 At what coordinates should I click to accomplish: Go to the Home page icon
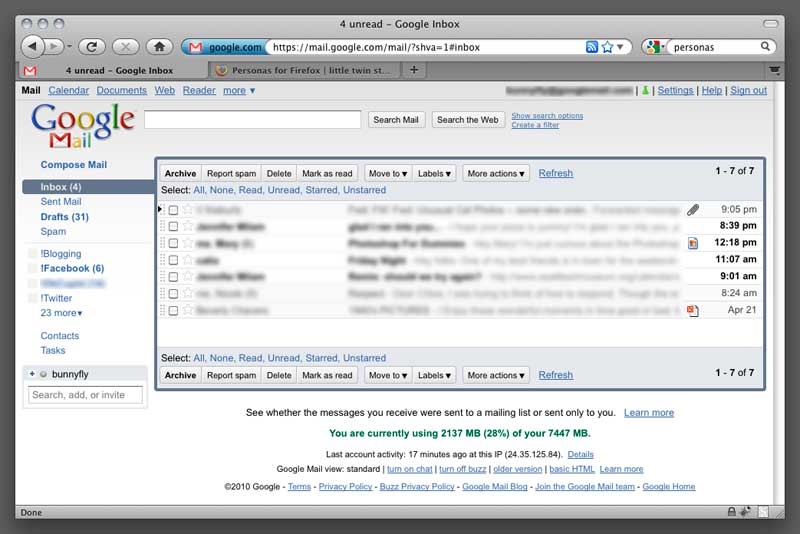[159, 47]
